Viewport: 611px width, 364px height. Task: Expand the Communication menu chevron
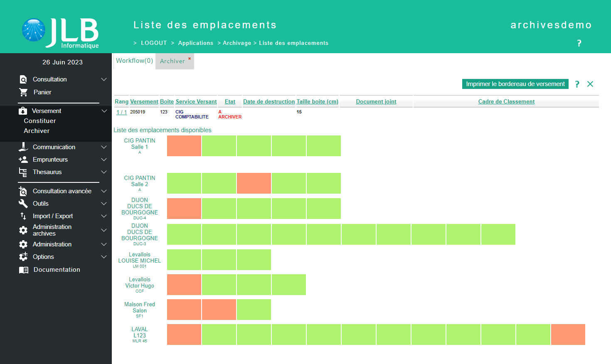(x=104, y=147)
